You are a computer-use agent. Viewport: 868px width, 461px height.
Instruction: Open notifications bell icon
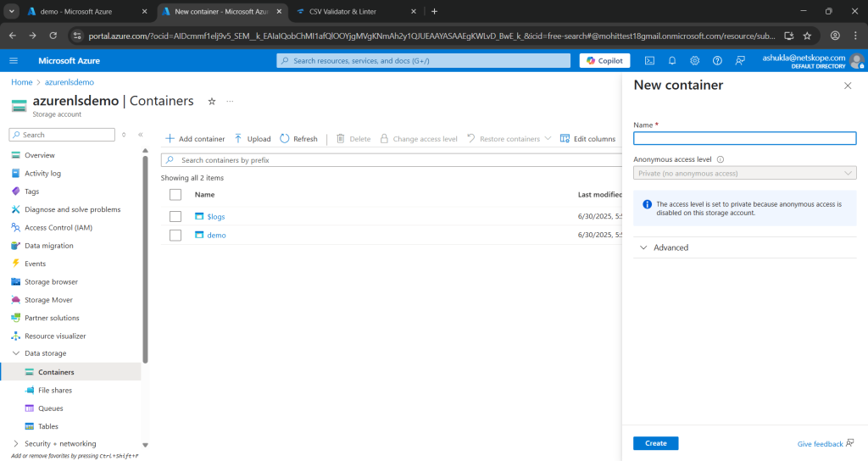pyautogui.click(x=672, y=61)
